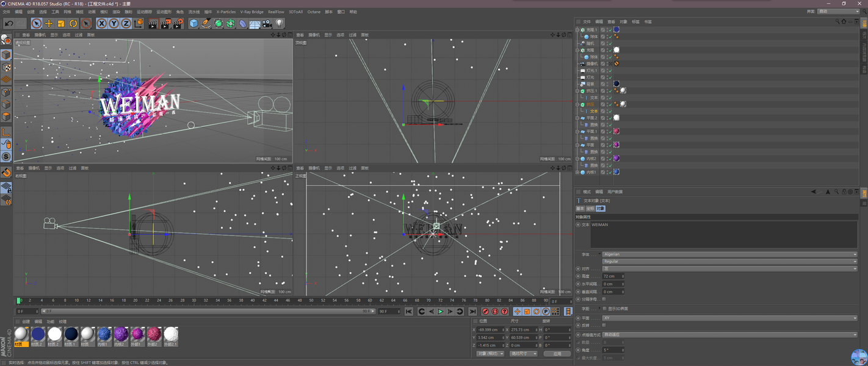Open the green cloner array icon
868x366 pixels.
pos(230,23)
